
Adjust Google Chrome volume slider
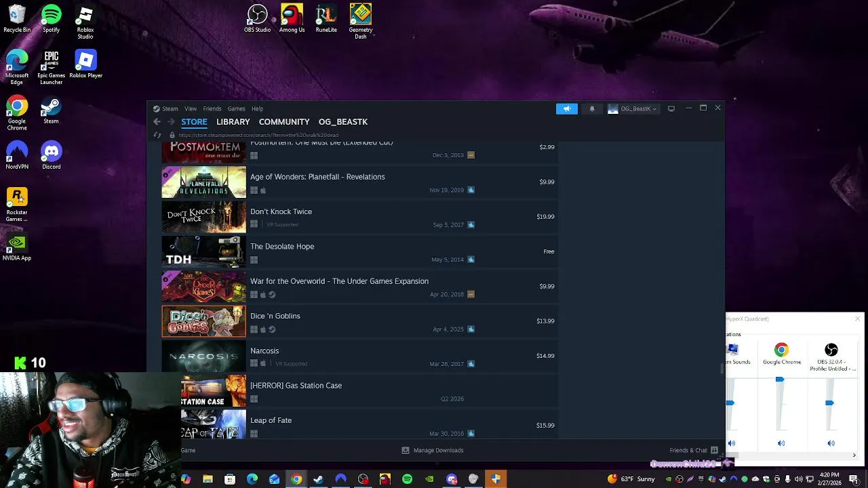[x=780, y=380]
